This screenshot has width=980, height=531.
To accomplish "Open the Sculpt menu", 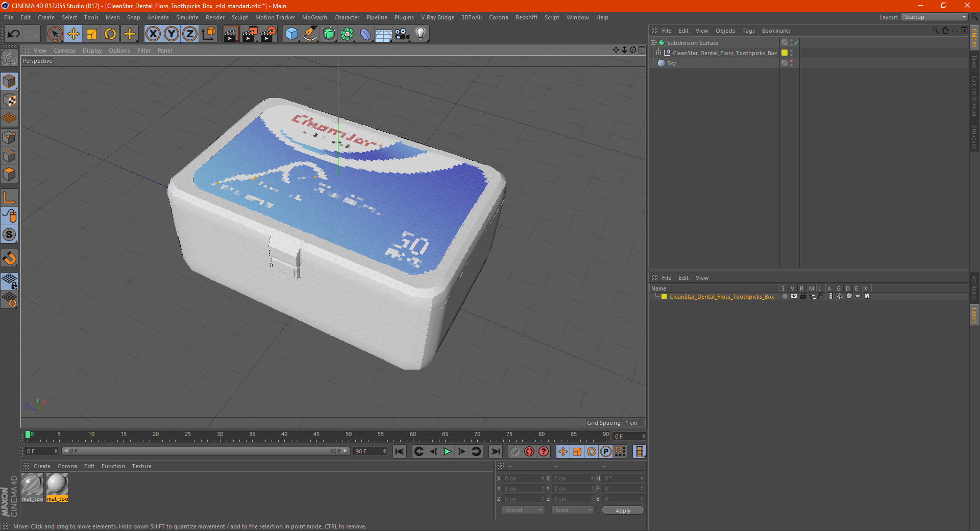I will point(239,17).
